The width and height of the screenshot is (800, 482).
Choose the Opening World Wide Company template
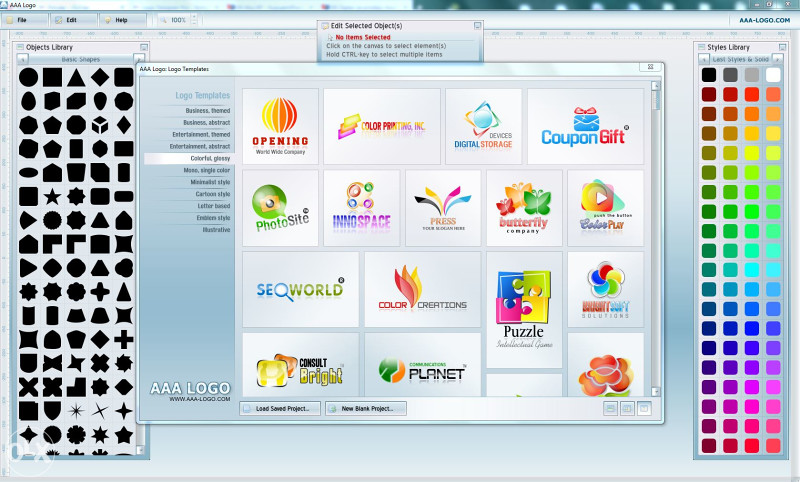[280, 126]
